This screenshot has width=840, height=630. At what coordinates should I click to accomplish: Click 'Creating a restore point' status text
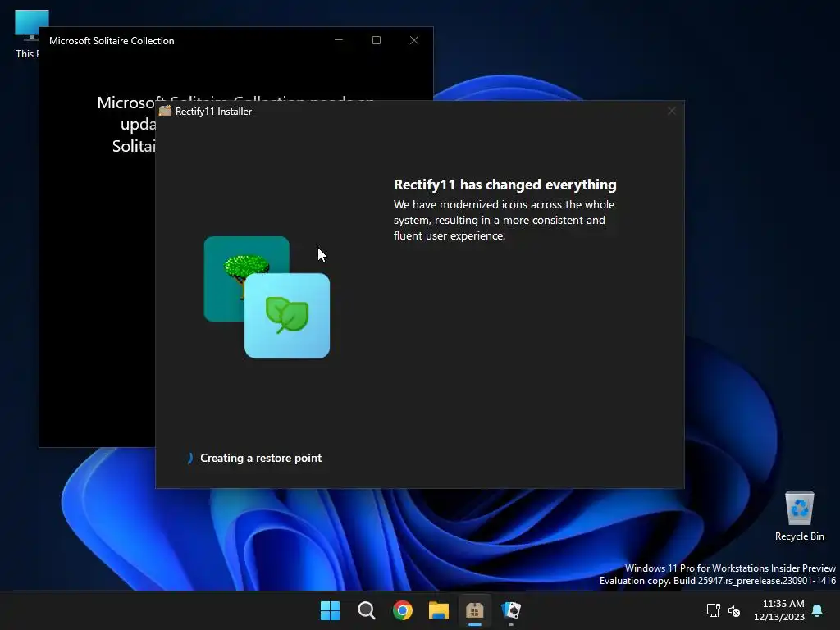tap(261, 458)
